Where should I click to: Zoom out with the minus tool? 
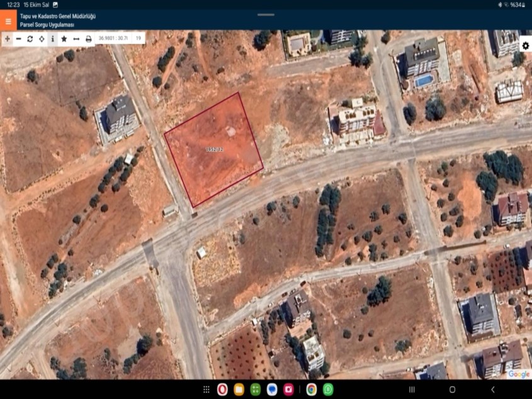click(x=18, y=38)
